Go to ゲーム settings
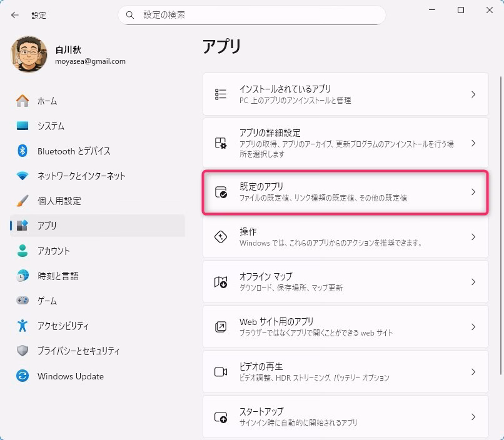504x440 pixels. point(98,301)
